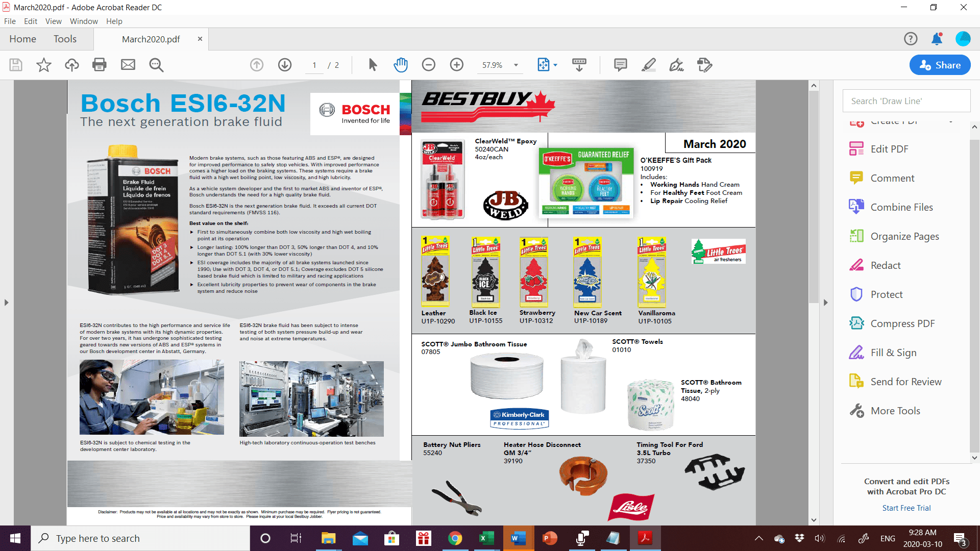
Task: Add a sticky note comment
Action: click(621, 65)
